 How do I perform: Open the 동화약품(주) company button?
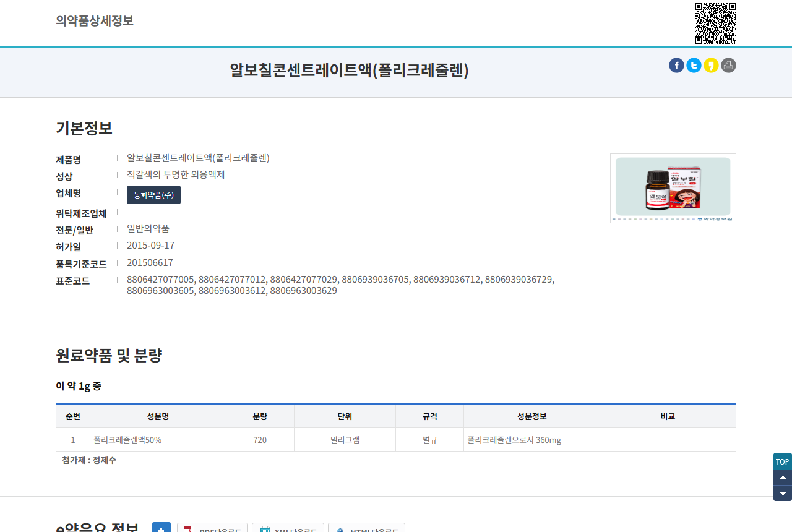(x=153, y=195)
